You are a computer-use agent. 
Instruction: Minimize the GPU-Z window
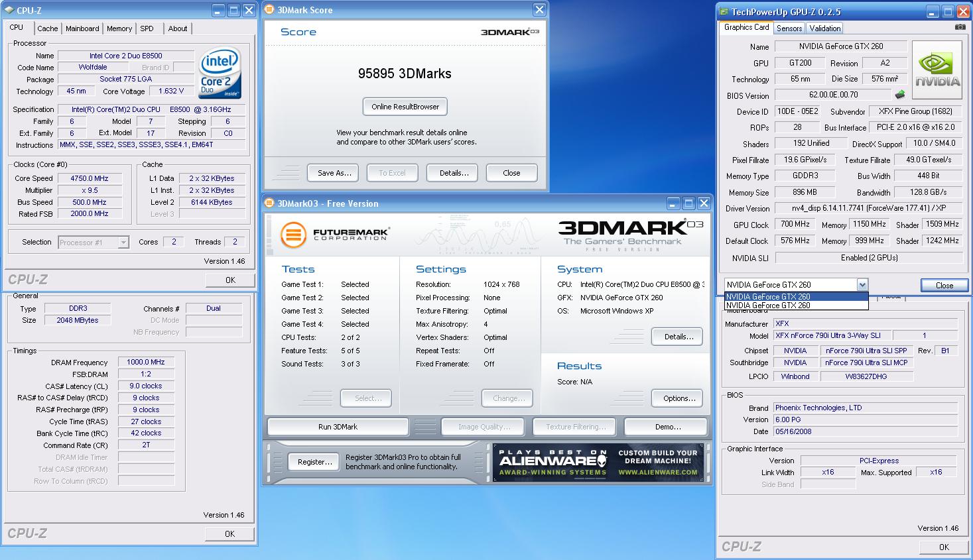point(934,11)
